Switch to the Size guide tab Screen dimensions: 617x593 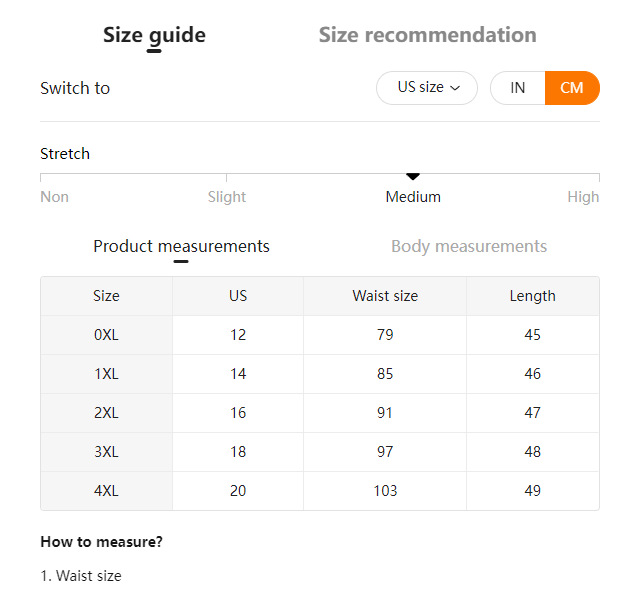(154, 35)
